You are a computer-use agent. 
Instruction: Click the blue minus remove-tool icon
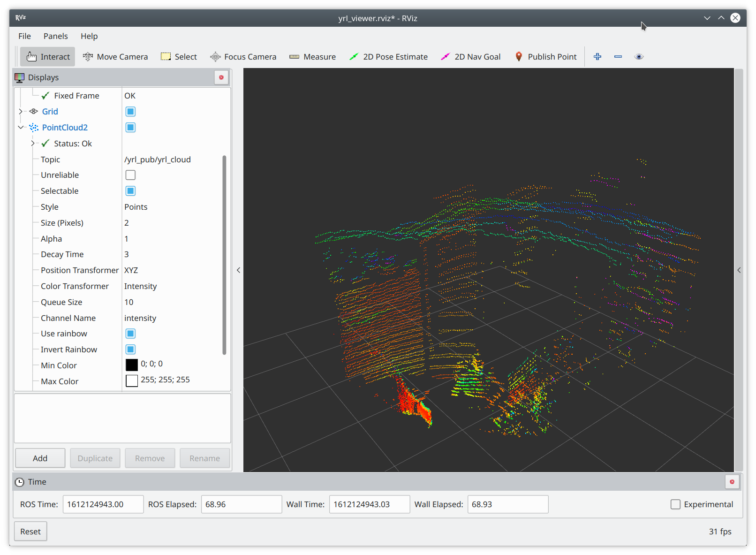618,57
